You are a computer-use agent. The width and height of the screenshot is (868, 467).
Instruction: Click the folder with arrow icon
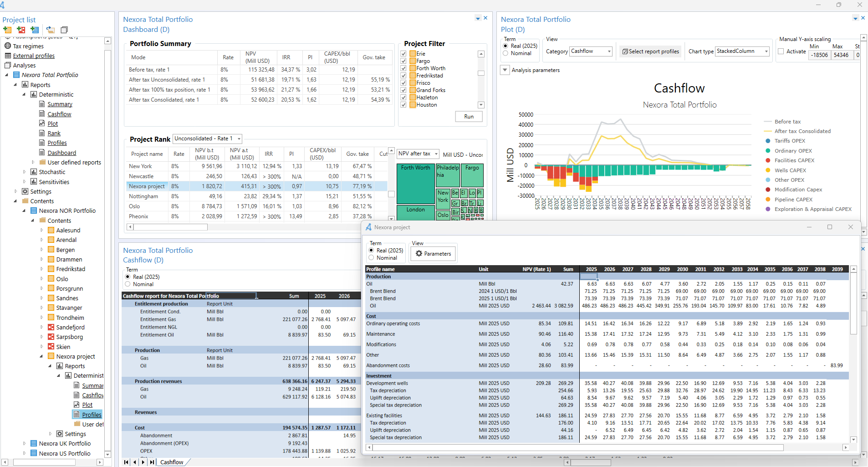(51, 30)
